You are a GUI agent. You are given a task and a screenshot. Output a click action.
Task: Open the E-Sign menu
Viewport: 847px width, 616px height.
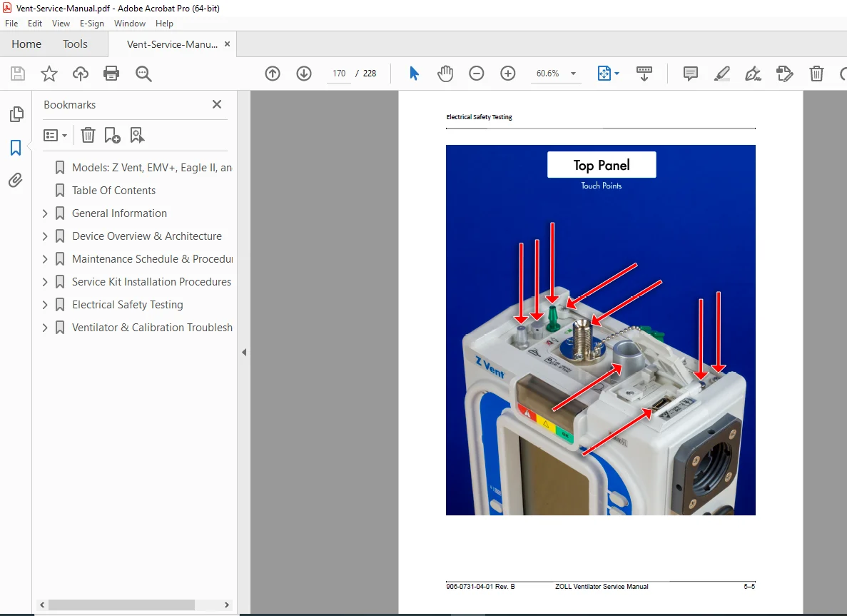(92, 24)
